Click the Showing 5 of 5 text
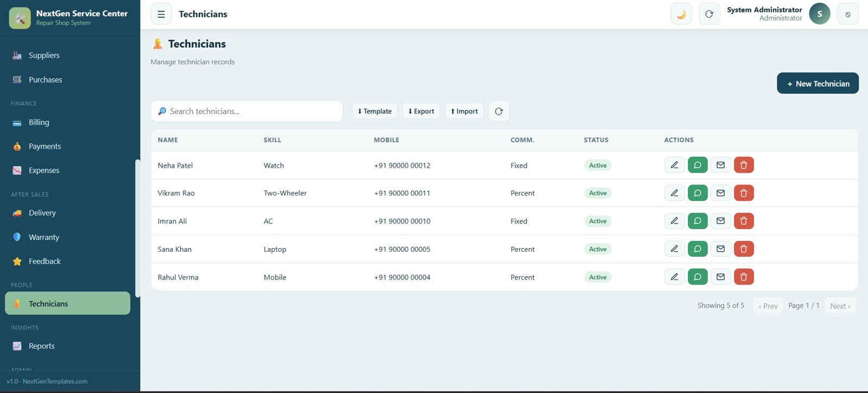The height and width of the screenshot is (393, 868). click(721, 306)
